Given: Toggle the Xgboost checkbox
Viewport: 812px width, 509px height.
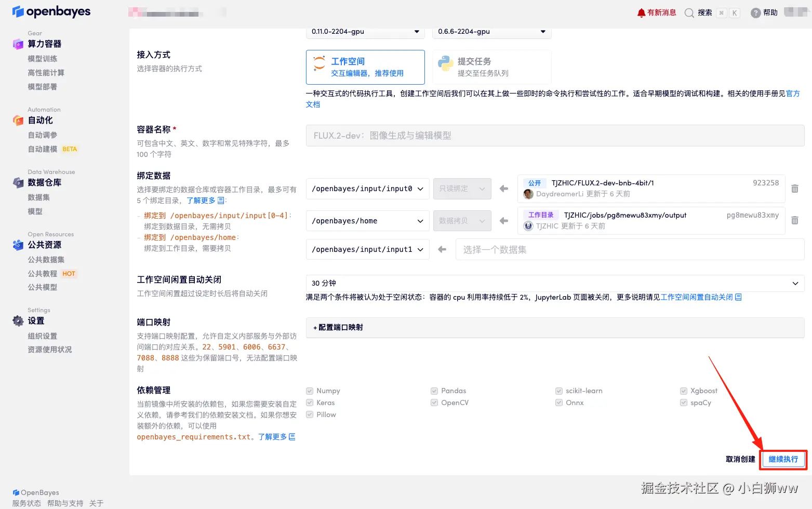Looking at the screenshot, I should pyautogui.click(x=684, y=391).
